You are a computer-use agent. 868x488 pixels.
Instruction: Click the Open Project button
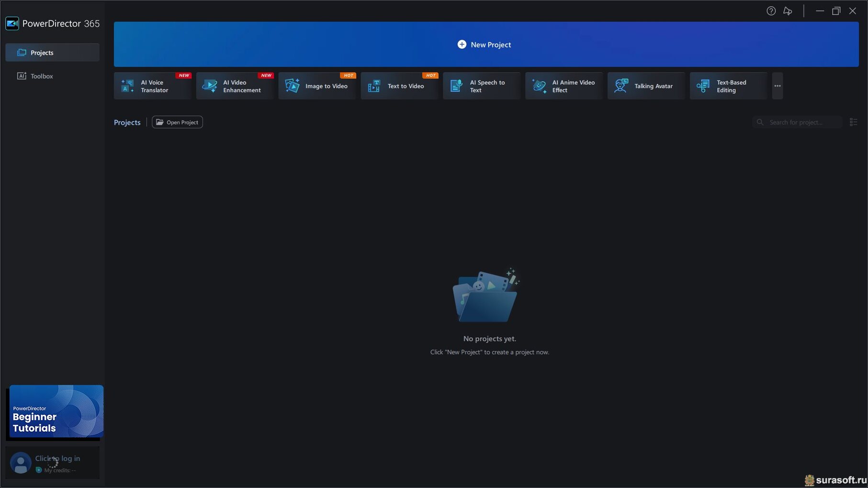[x=177, y=122]
